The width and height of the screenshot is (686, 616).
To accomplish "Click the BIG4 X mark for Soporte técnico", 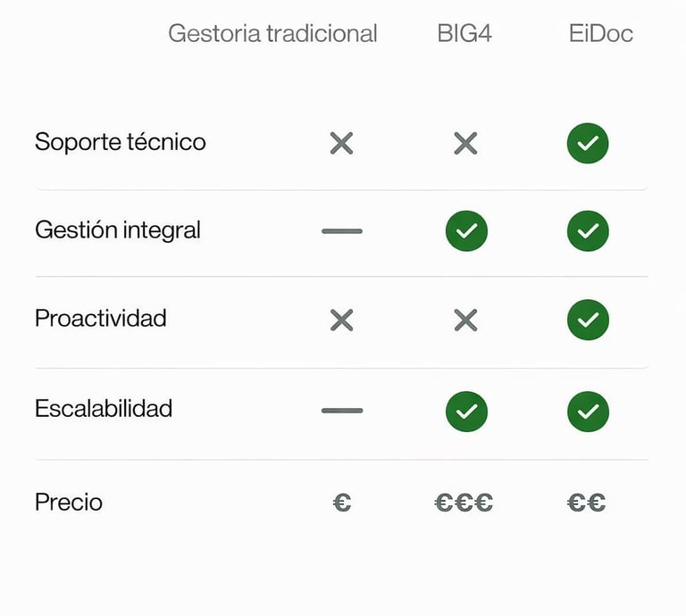I will [x=465, y=143].
